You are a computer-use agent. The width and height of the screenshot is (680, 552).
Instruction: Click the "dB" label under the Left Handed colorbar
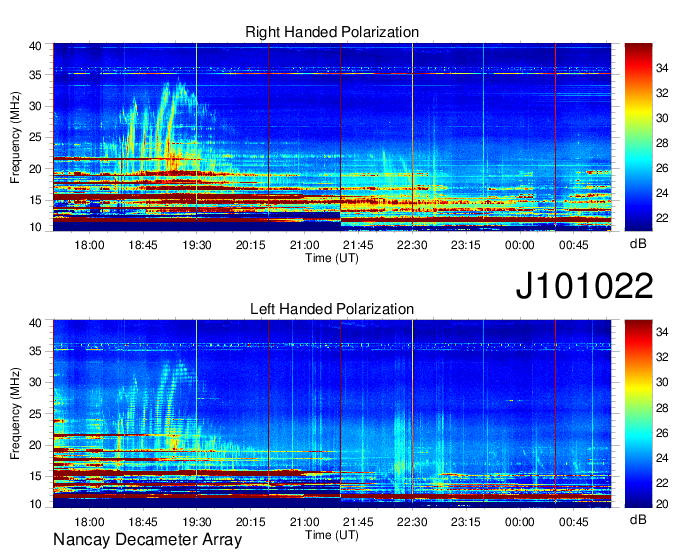[x=638, y=520]
